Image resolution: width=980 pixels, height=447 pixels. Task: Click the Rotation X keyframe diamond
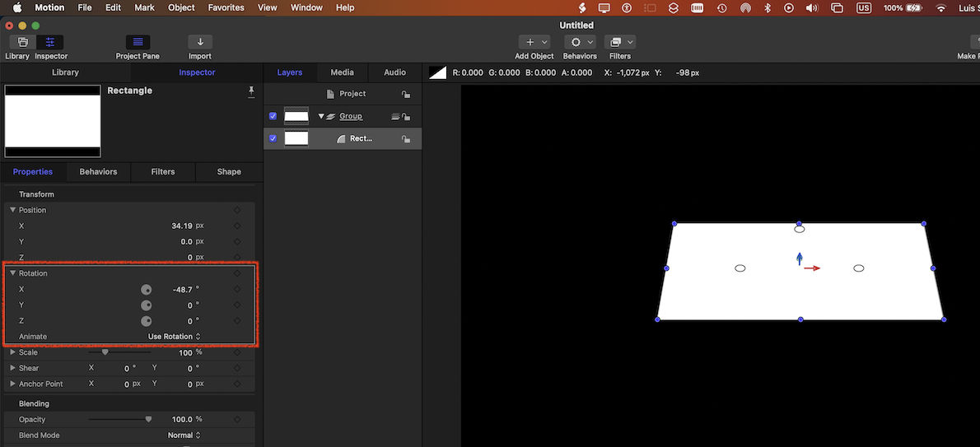pos(237,290)
